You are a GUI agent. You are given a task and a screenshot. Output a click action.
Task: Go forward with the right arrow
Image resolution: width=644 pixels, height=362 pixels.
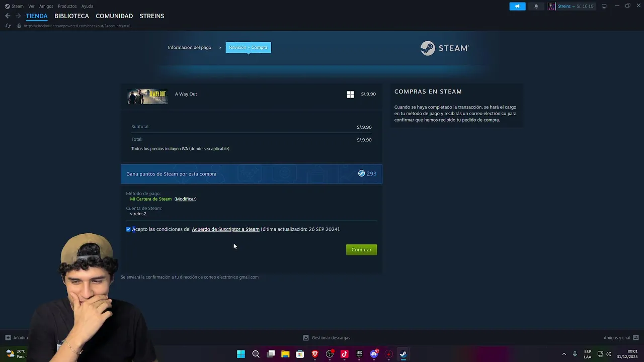click(18, 16)
